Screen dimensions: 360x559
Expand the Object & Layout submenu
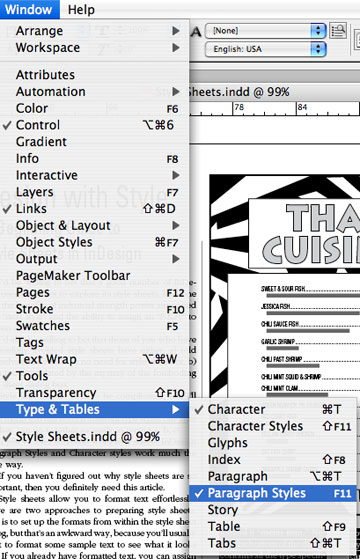coord(94,226)
